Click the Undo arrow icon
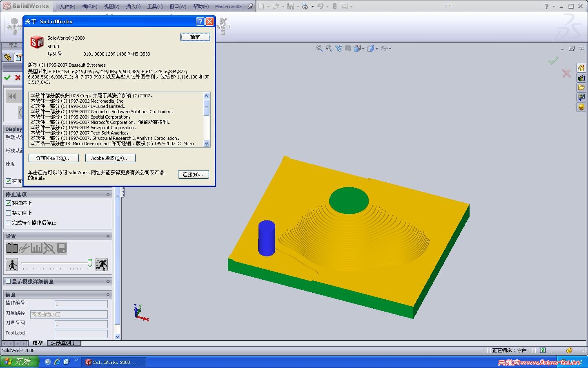This screenshot has height=368, width=588. [320, 6]
